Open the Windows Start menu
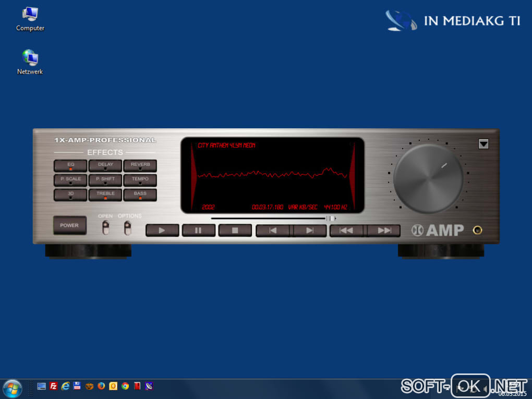The width and height of the screenshot is (532, 399). [13, 389]
